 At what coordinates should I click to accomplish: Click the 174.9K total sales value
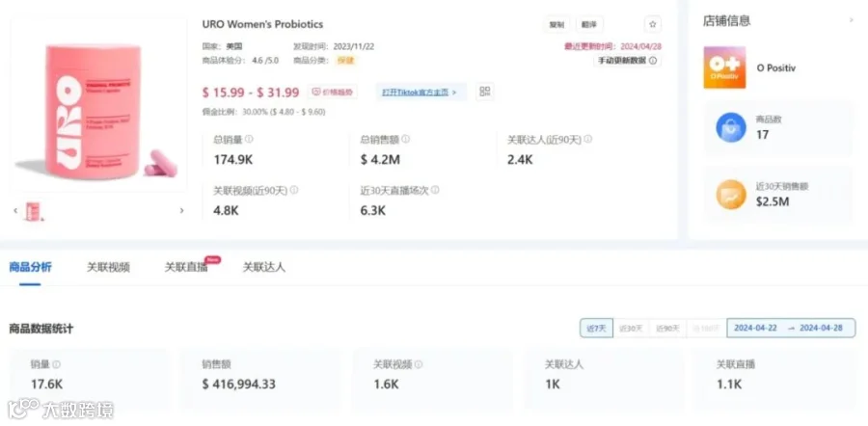tap(233, 160)
